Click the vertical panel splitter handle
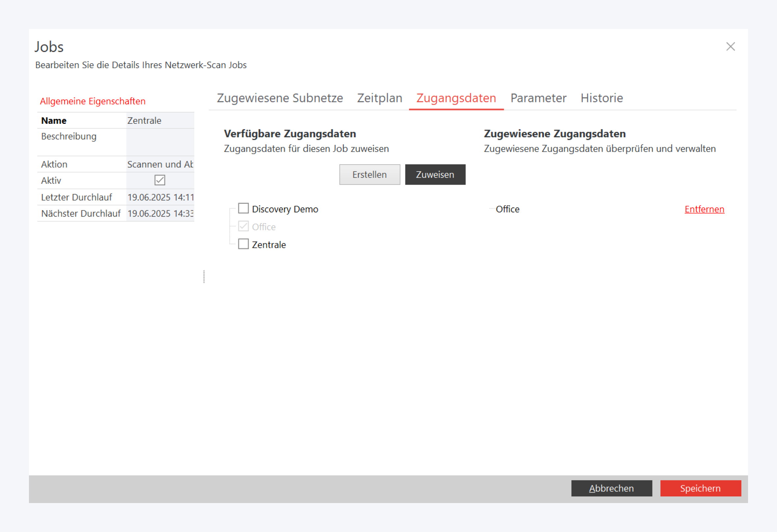This screenshot has height=532, width=777. 204,277
